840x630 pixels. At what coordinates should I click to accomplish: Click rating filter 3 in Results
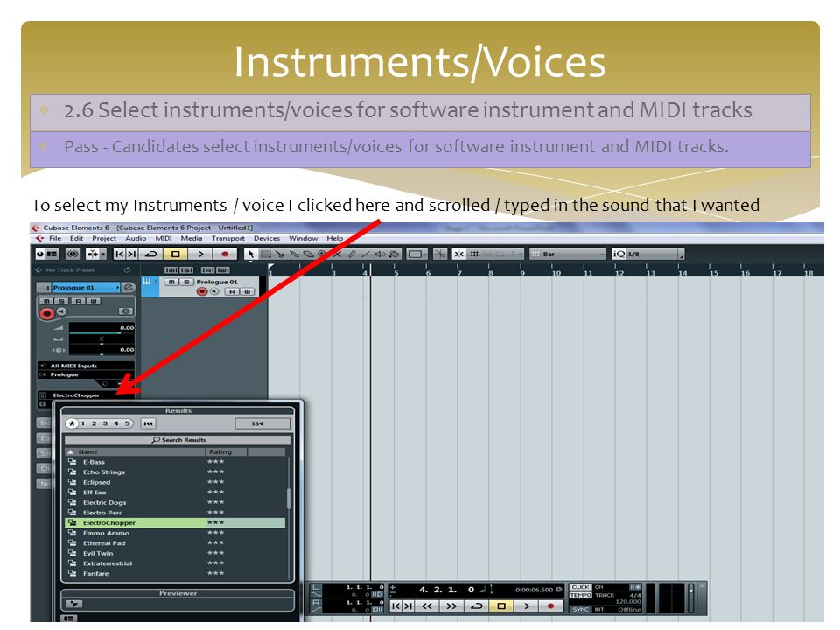point(105,423)
